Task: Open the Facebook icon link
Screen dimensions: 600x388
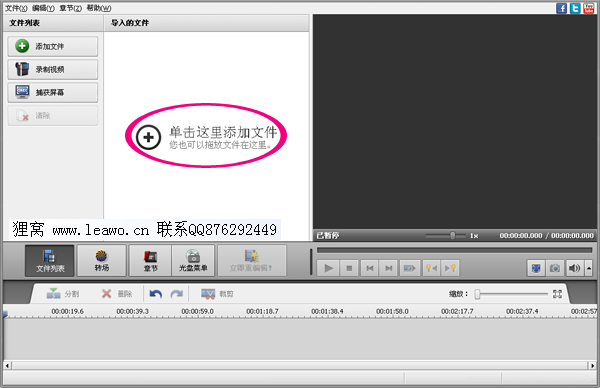Action: (562, 8)
